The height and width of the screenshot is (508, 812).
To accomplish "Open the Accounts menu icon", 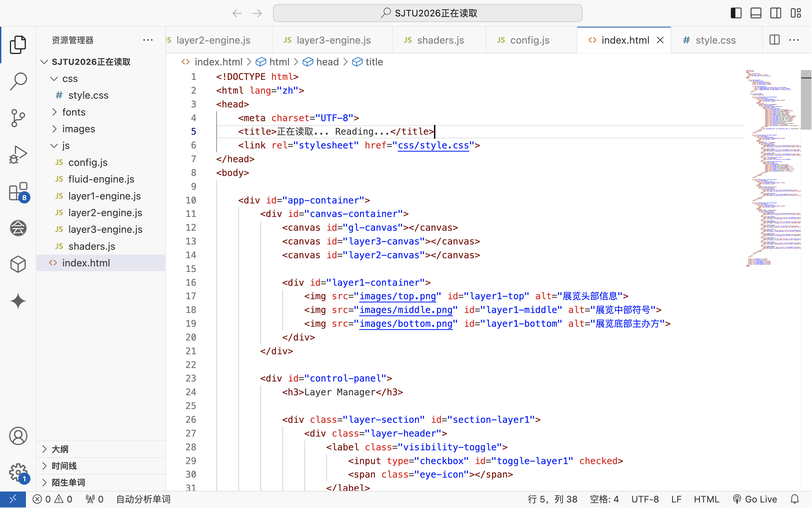I will point(18,436).
